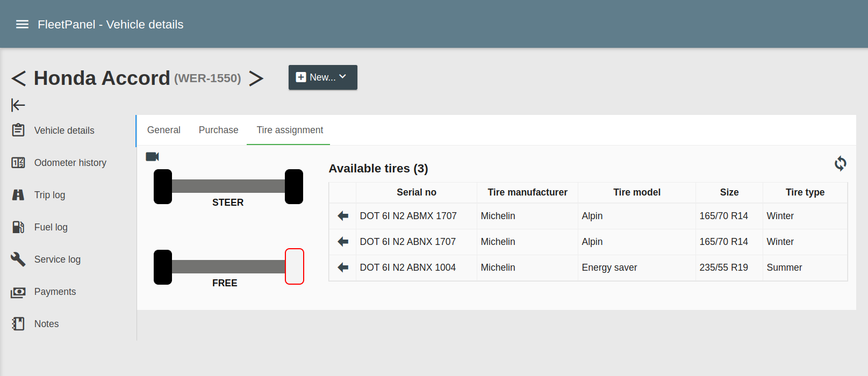Select the empty red-outlined tire slot

pos(294,266)
